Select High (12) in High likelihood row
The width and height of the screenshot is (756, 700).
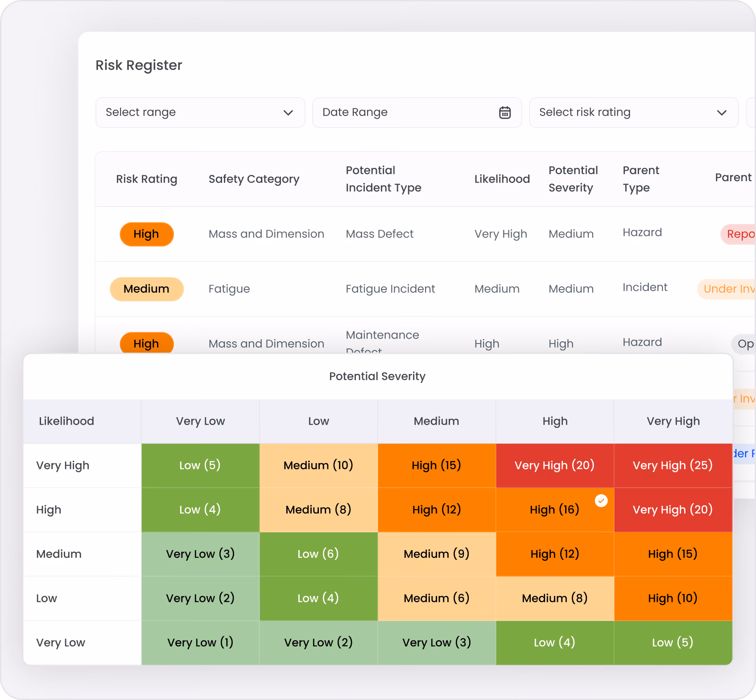coord(437,509)
